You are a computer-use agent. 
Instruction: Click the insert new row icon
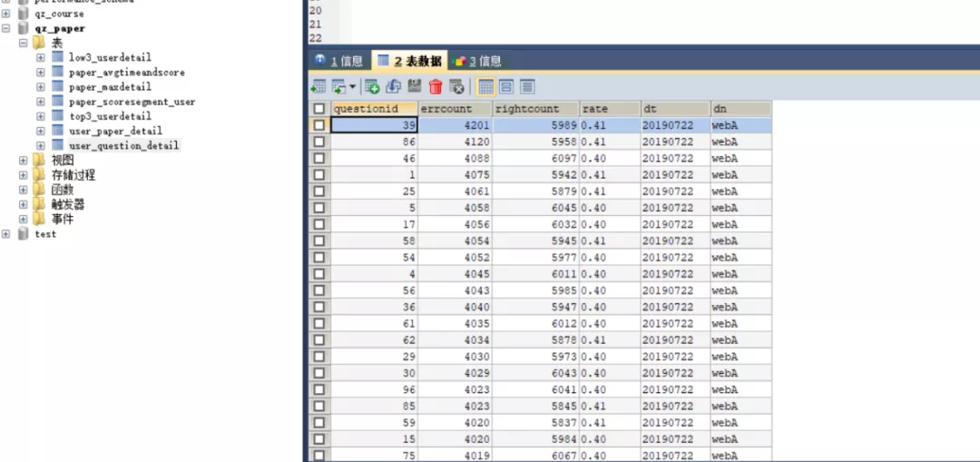[x=372, y=86]
